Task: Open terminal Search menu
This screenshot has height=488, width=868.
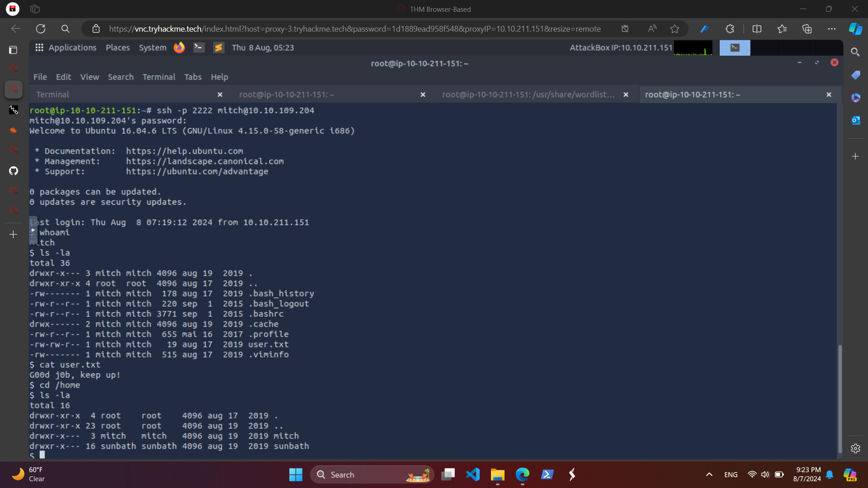Action: [x=121, y=77]
